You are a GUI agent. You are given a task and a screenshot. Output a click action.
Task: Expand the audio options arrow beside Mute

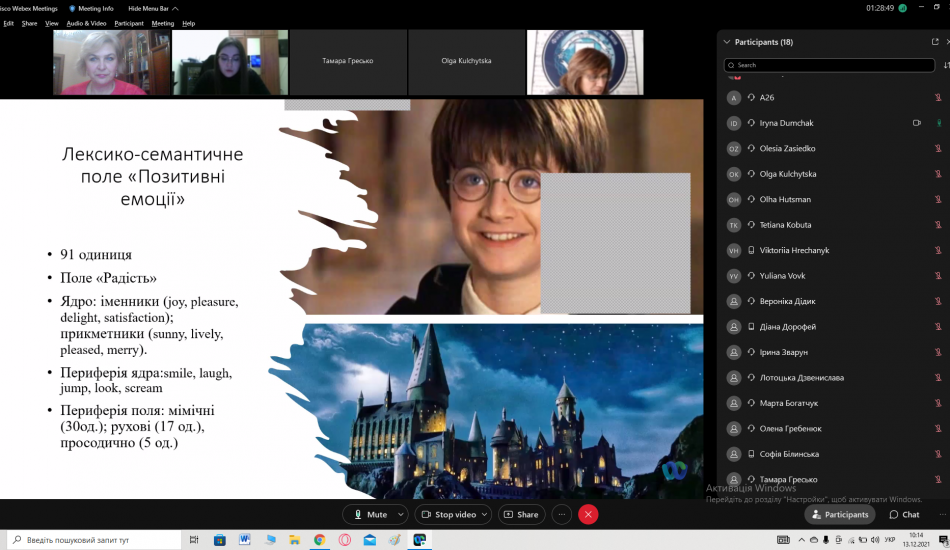coord(402,514)
